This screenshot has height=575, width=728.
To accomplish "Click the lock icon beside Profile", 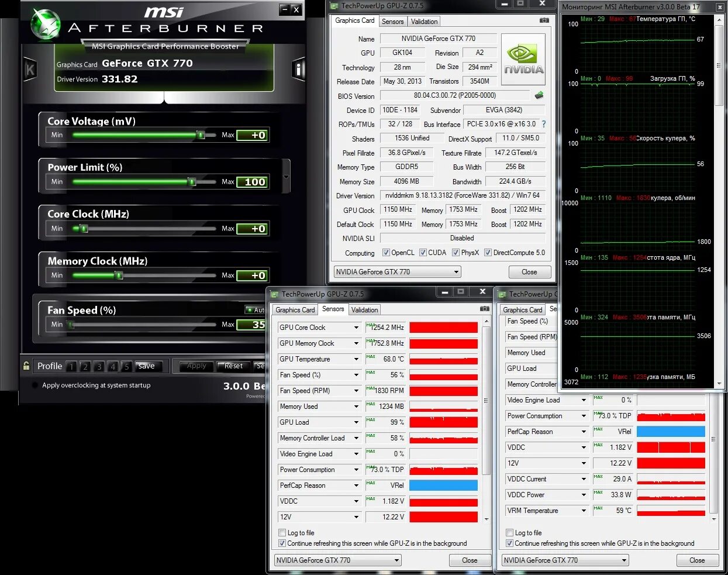I will click(26, 366).
